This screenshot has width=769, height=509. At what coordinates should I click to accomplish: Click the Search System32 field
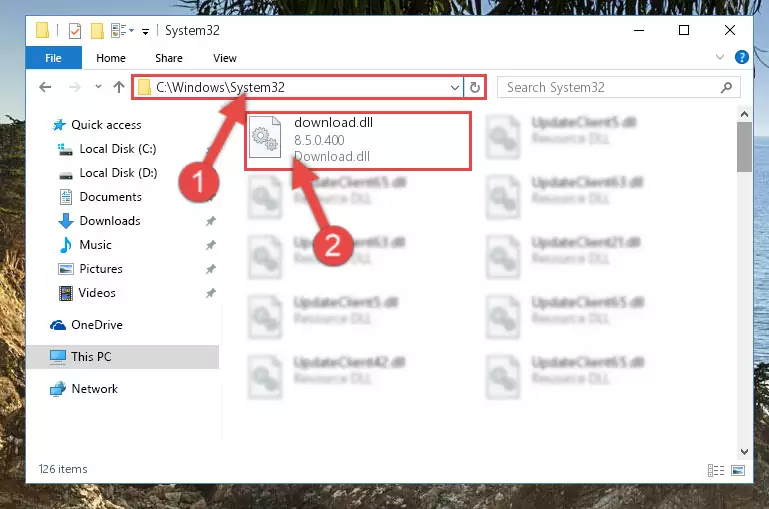(x=618, y=87)
